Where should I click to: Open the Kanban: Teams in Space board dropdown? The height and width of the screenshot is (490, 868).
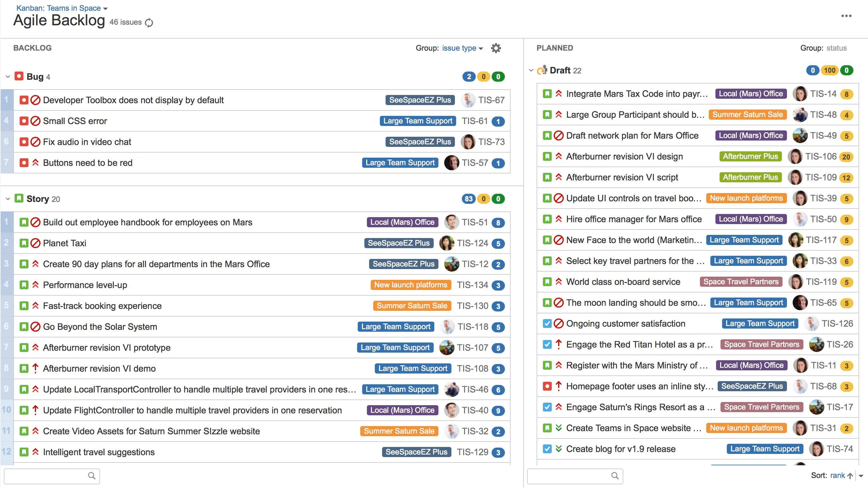tap(62, 8)
